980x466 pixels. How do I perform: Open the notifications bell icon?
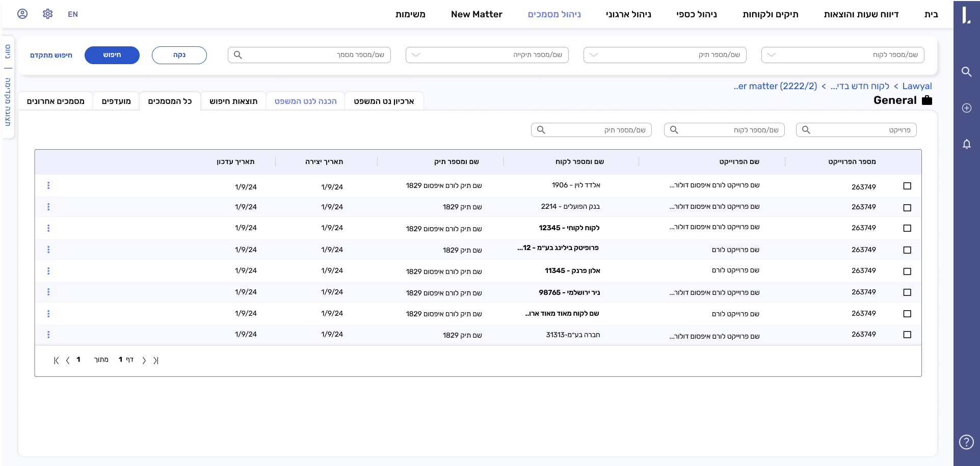pyautogui.click(x=966, y=144)
